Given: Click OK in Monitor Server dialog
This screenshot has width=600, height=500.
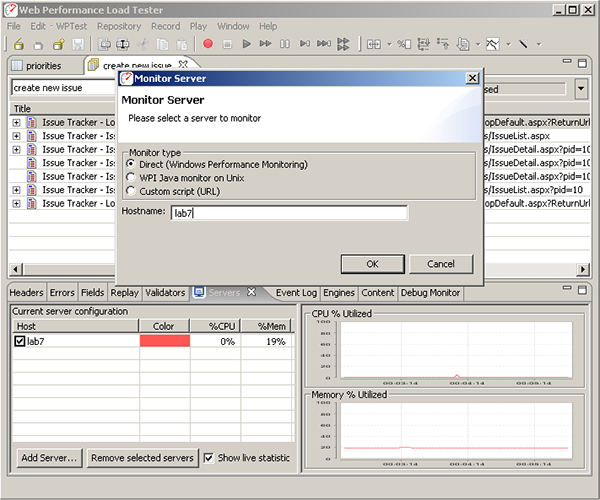Looking at the screenshot, I should (372, 264).
